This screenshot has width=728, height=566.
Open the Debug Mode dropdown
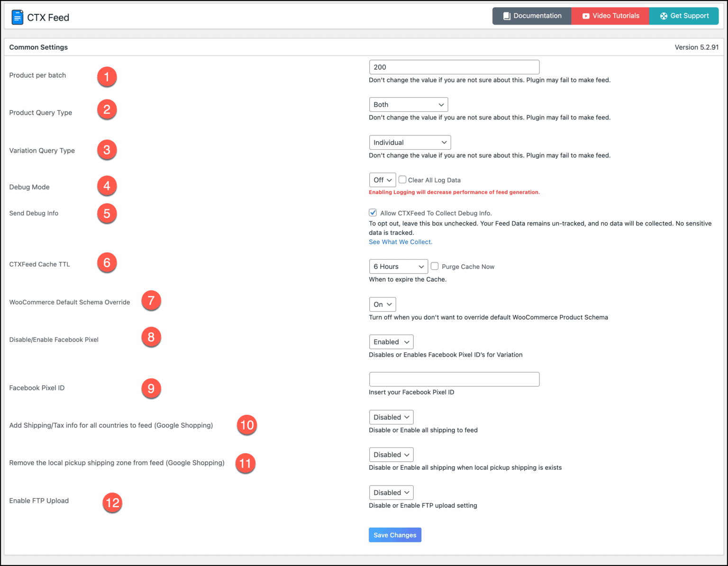(382, 180)
